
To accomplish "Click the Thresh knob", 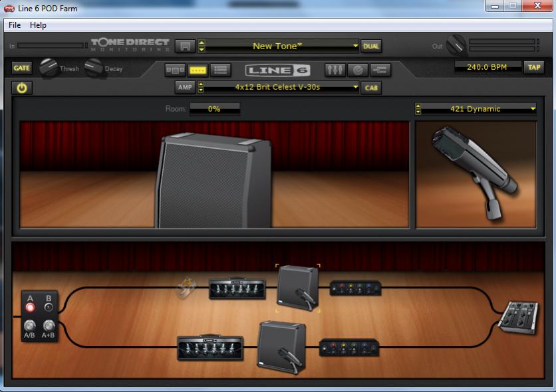I will pyautogui.click(x=49, y=67).
